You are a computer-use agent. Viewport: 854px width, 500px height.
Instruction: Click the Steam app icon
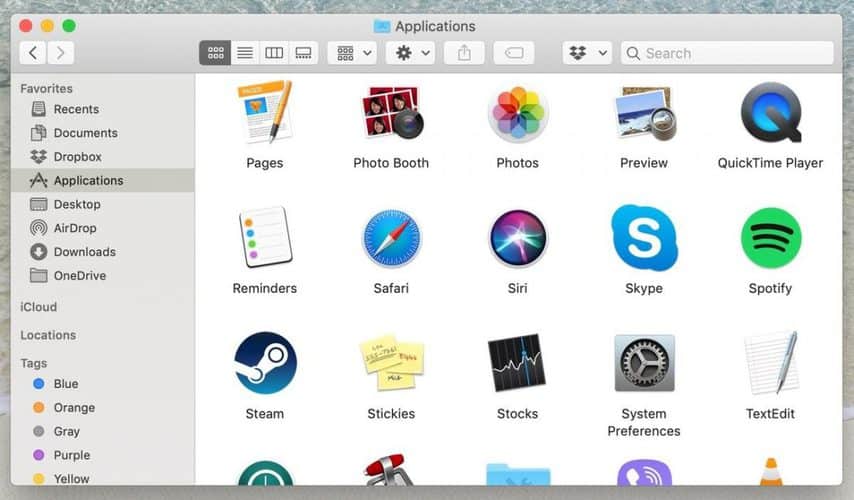click(x=265, y=363)
